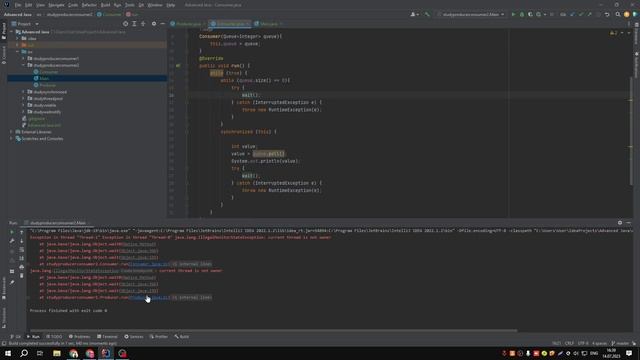
Task: Expand Scratches and Consoles node
Action: [11, 139]
